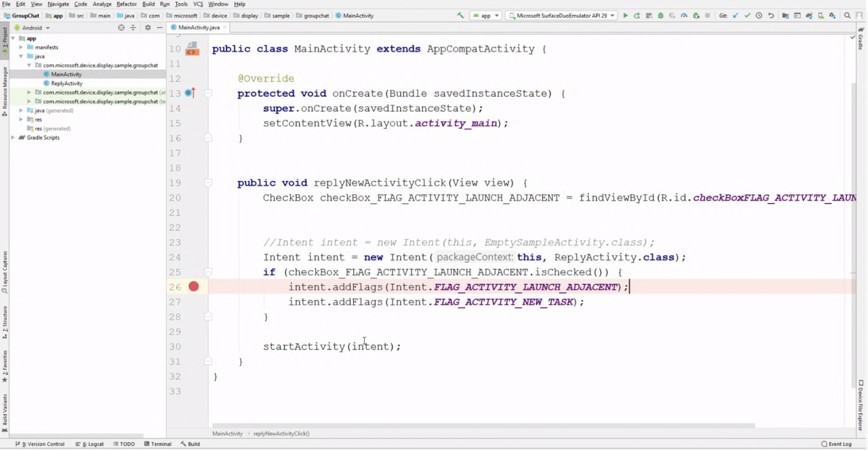The height and width of the screenshot is (450, 868).
Task: Select MainActivity in the project tree
Action: pos(66,74)
